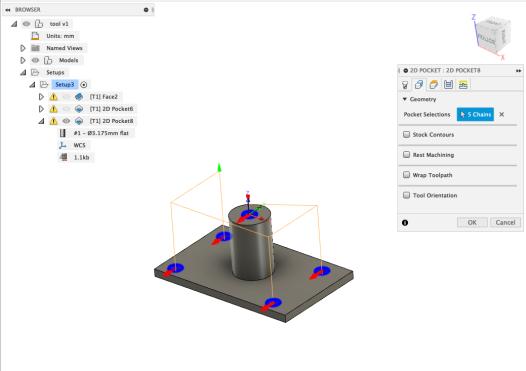
Task: Enable the Rest Machining checkbox
Action: coord(406,155)
